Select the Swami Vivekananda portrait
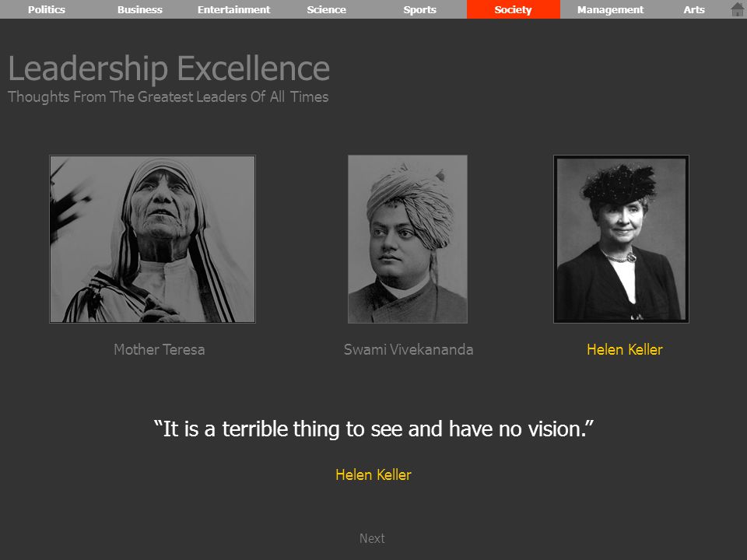The height and width of the screenshot is (560, 747). pyautogui.click(x=407, y=239)
